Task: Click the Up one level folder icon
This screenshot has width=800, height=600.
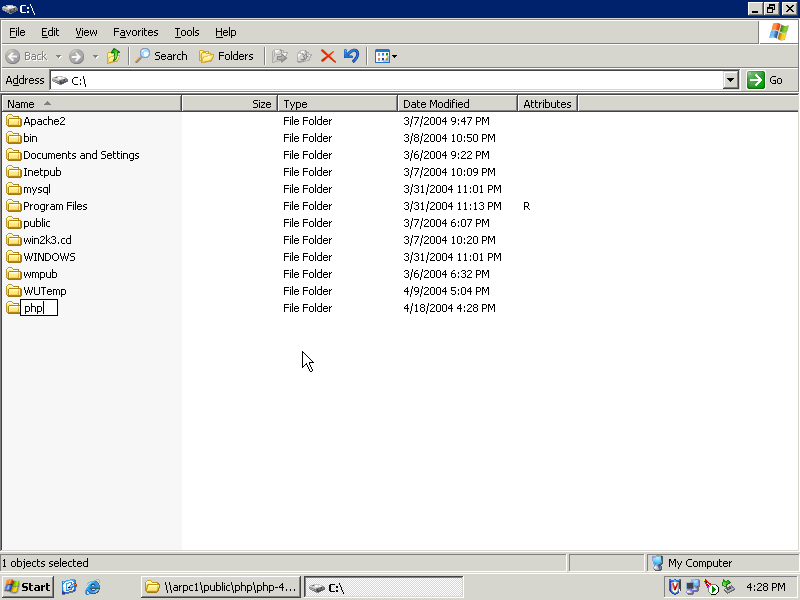Action: point(114,56)
